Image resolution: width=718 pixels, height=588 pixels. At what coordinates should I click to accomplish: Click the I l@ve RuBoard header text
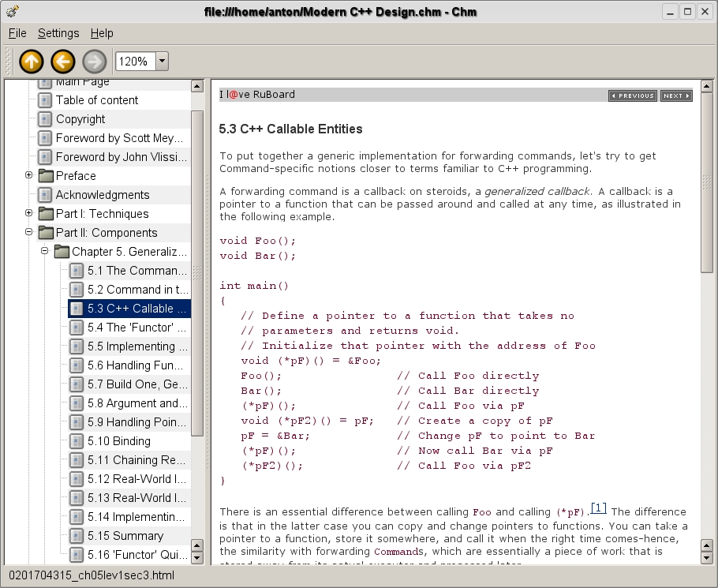pyautogui.click(x=257, y=95)
